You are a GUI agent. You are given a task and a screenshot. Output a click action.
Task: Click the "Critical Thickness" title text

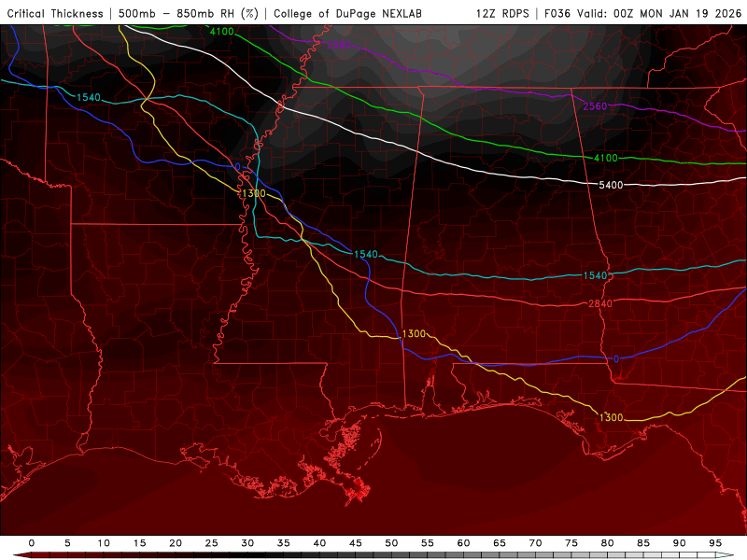pos(55,13)
